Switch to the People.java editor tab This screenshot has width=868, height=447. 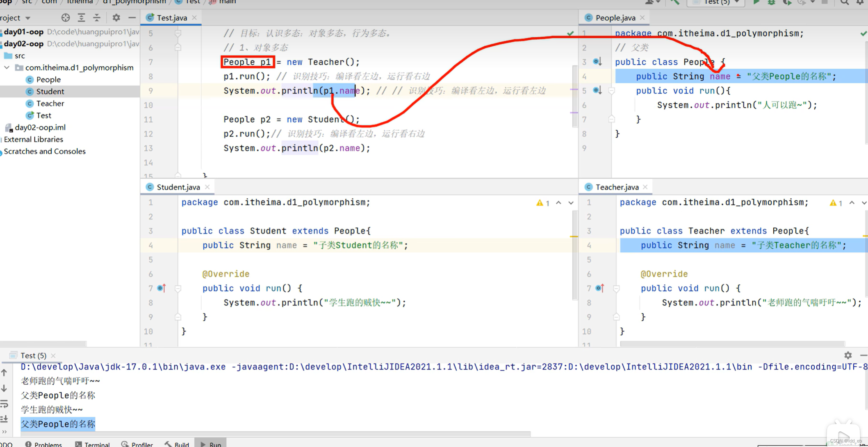tap(613, 18)
